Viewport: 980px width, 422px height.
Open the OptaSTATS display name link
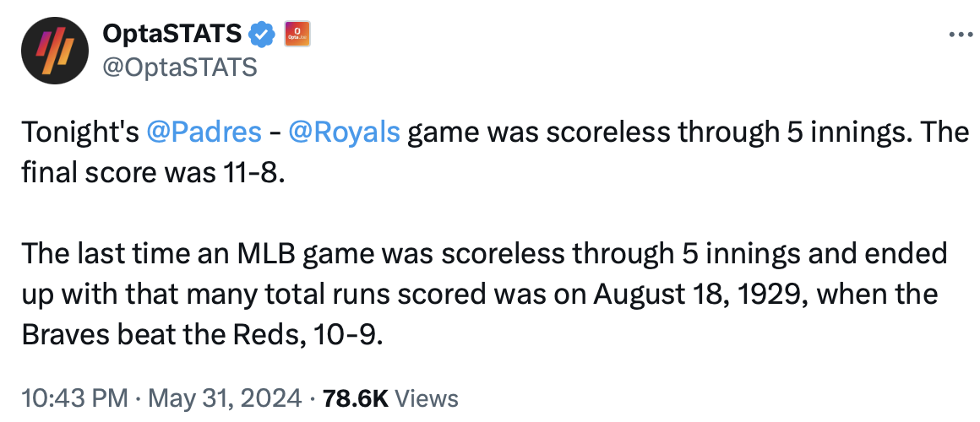[x=173, y=35]
